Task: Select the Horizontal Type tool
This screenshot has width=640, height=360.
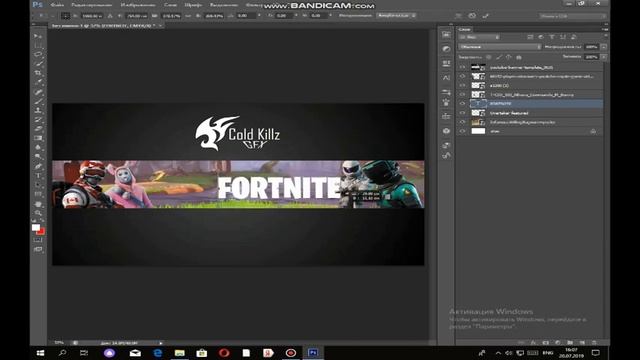Action: [38, 176]
